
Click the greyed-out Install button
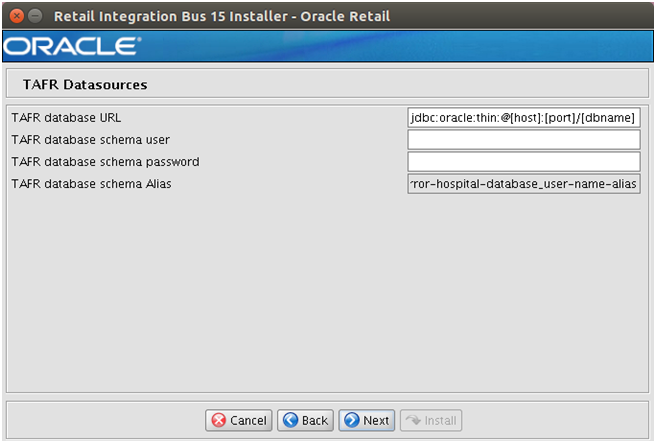click(431, 420)
